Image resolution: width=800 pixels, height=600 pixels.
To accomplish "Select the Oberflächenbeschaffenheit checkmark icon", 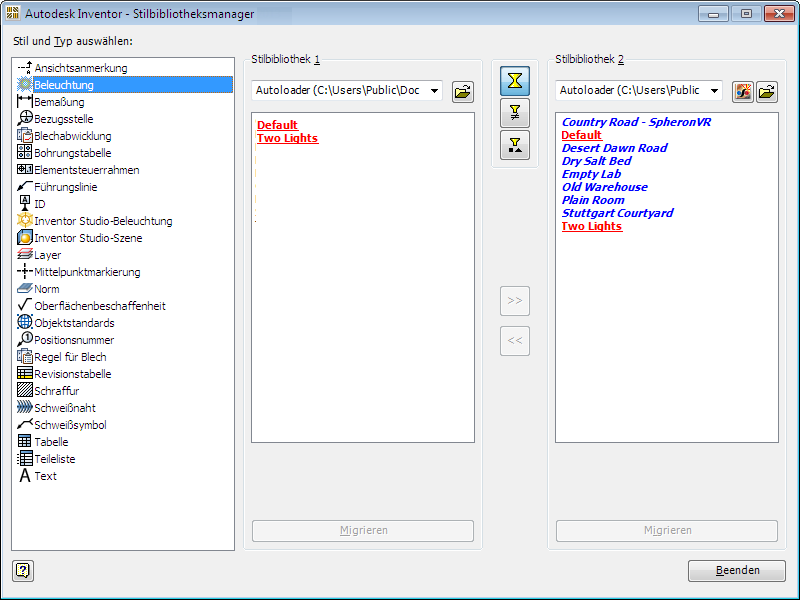I will [24, 305].
